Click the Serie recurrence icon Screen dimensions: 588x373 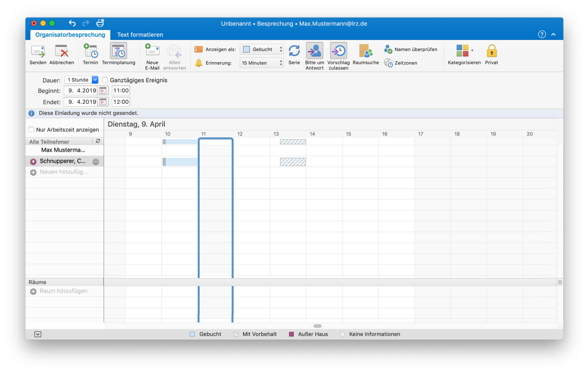pyautogui.click(x=294, y=51)
